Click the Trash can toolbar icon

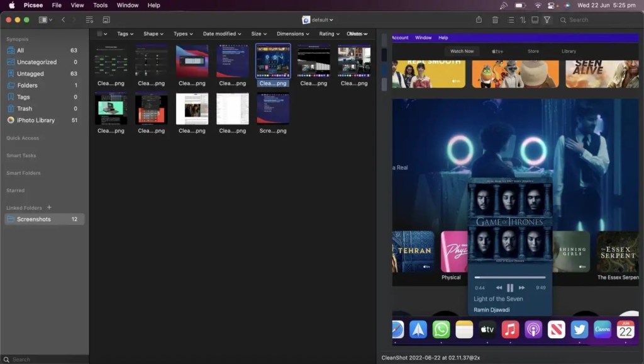click(x=495, y=20)
